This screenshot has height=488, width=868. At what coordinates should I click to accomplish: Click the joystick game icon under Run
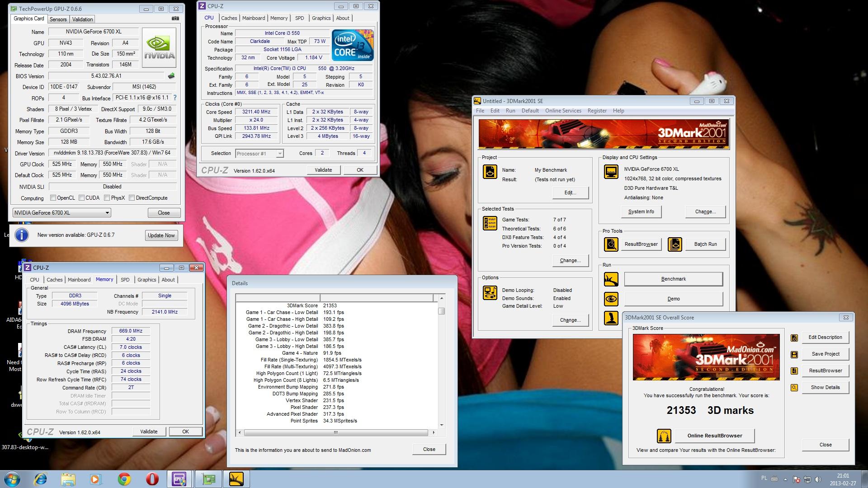tap(611, 318)
